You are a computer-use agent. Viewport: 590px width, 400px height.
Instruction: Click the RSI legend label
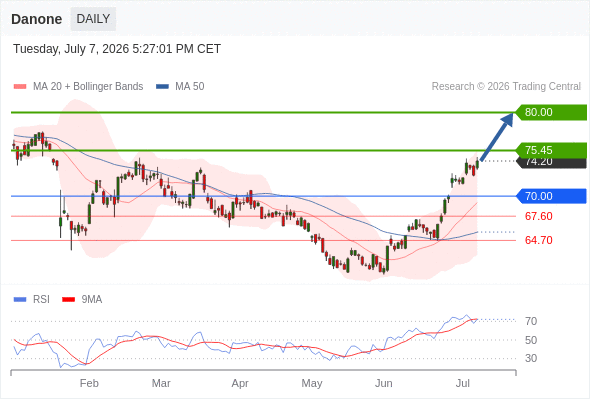point(41,300)
